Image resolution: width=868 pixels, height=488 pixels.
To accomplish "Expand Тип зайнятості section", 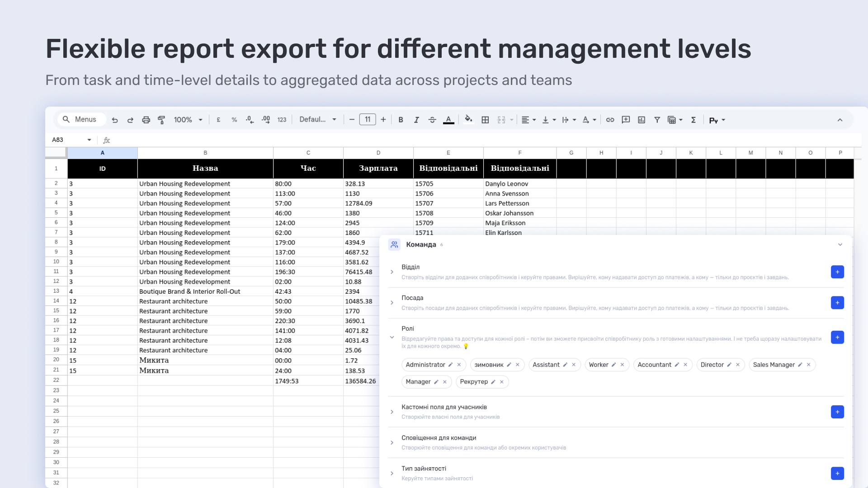I will [392, 473].
